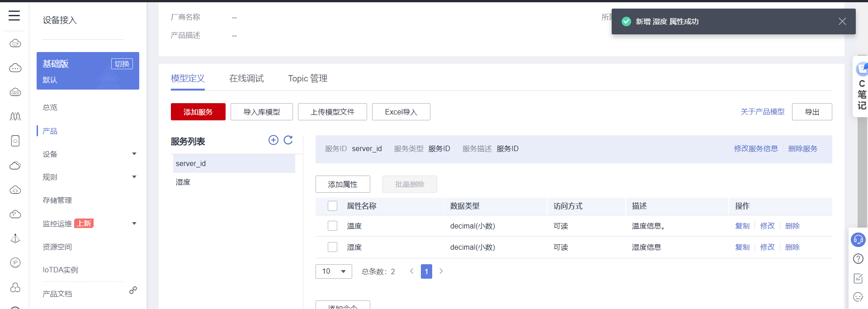
Task: Open the feedback smiley icon
Action: click(858, 297)
